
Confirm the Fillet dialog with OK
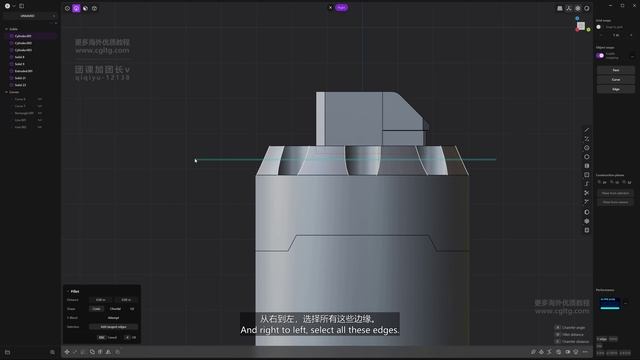coord(130,338)
